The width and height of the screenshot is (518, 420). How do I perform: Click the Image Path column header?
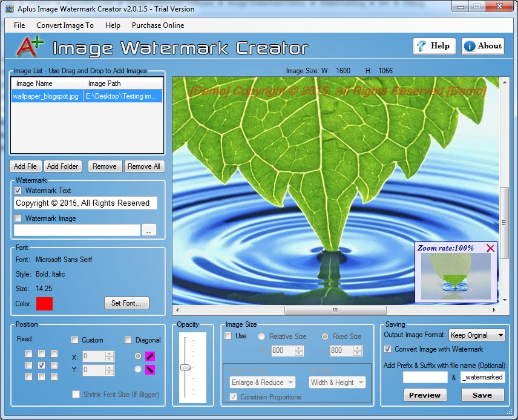(x=123, y=84)
